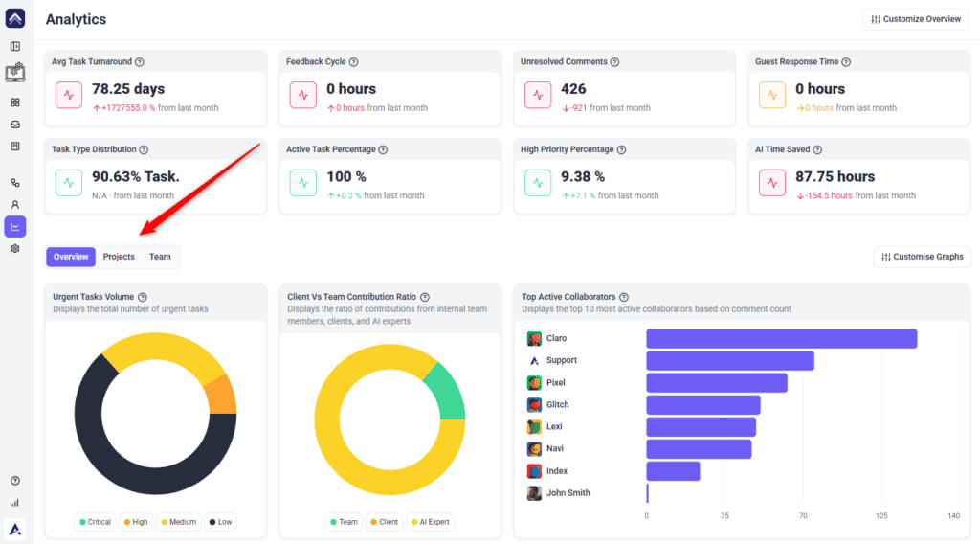Click the dark Low segment of urgent tasks donut
The image size is (980, 544).
pyautogui.click(x=116, y=469)
